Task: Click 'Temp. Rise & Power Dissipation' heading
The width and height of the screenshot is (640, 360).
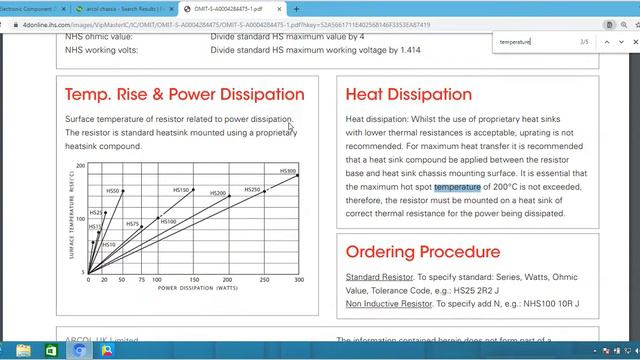Action: [x=184, y=94]
